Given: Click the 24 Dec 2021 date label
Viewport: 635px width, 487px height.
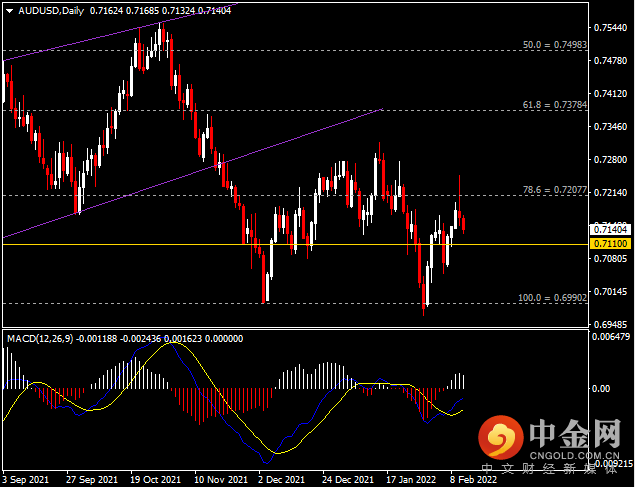Looking at the screenshot, I should (348, 480).
